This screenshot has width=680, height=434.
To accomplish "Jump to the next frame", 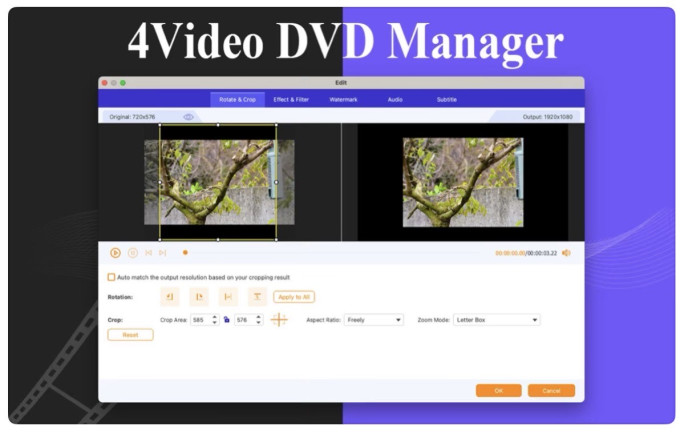I will (163, 253).
